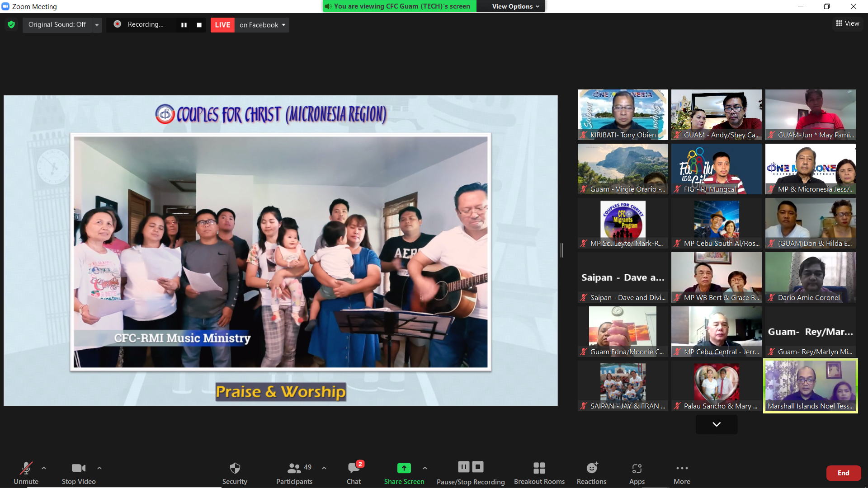Open Chat with 2 unread messages
The width and height of the screenshot is (868, 488).
click(354, 473)
